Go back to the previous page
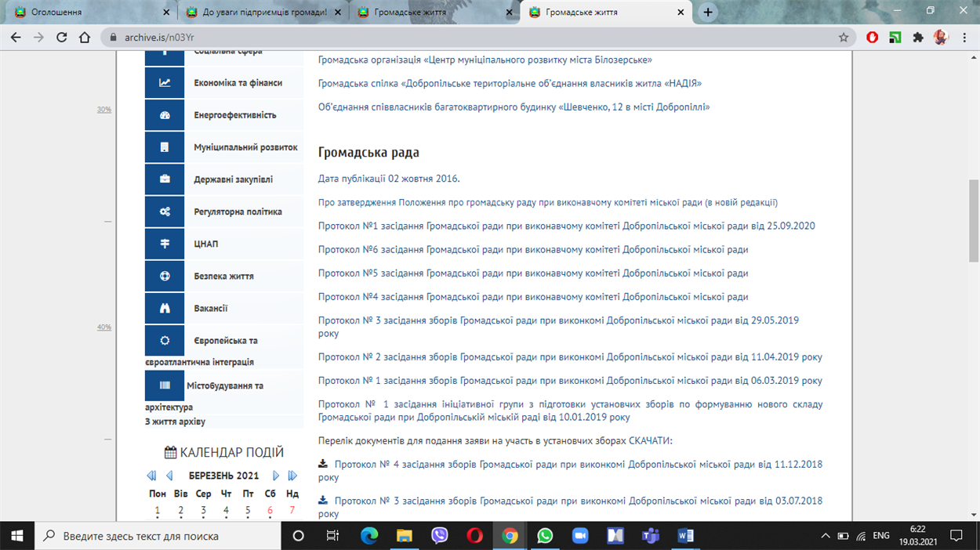Image resolution: width=980 pixels, height=550 pixels. pyautogui.click(x=16, y=37)
